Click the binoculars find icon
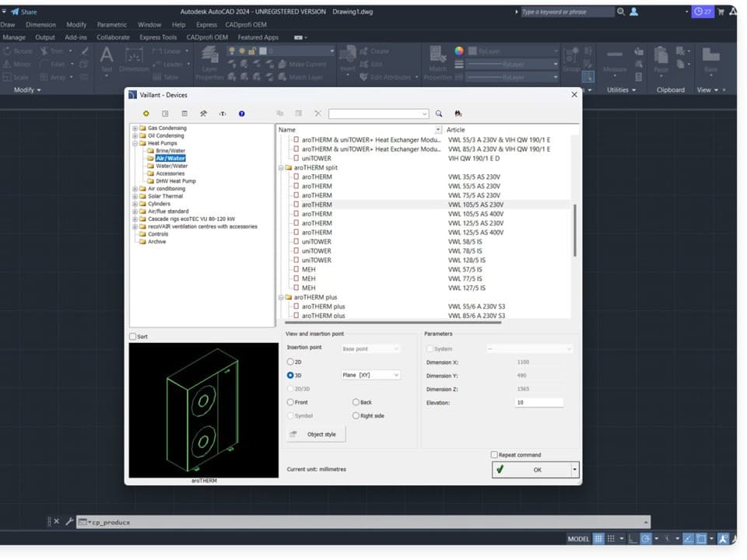Viewport: 747px width, 560px height. click(458, 114)
